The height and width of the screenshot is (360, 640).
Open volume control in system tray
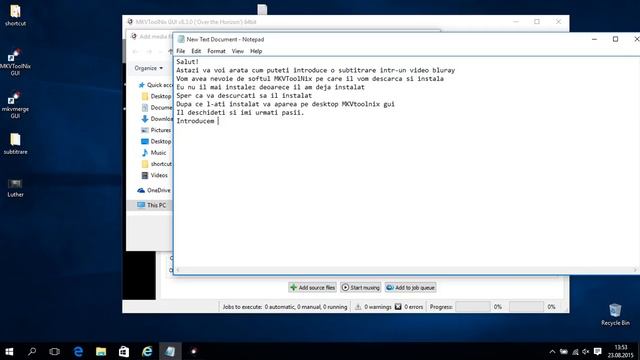(586, 351)
